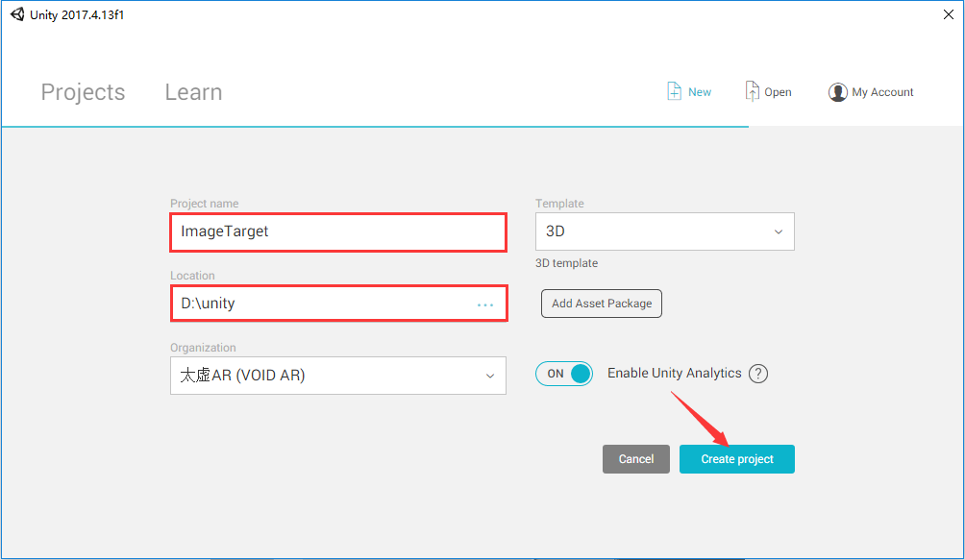Click the chevron in the Organization box
The height and width of the screenshot is (560, 965).
coord(490,376)
